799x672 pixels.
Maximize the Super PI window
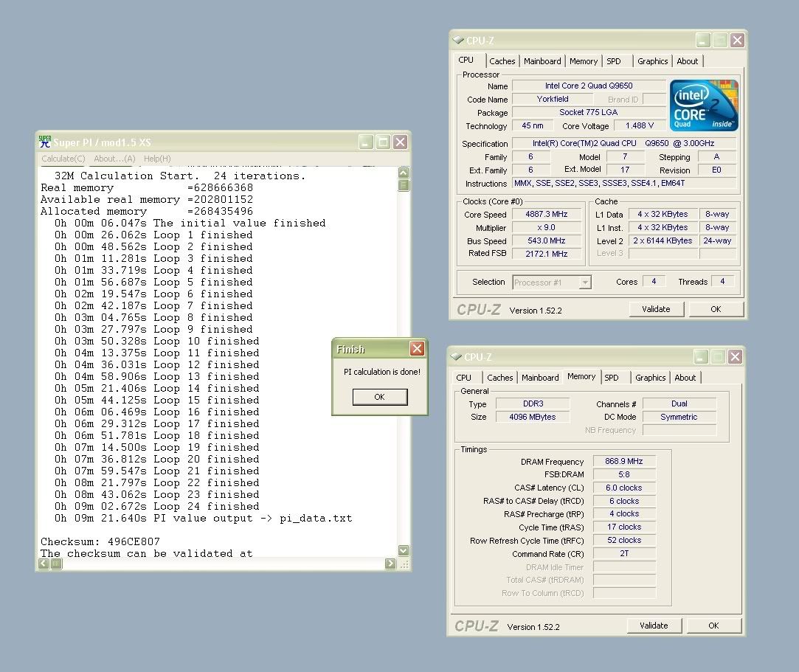383,142
